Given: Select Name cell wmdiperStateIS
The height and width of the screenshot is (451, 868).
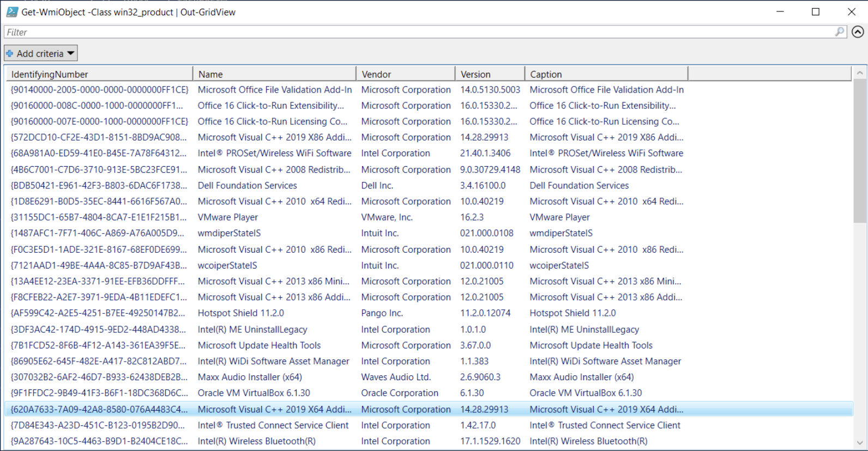Looking at the screenshot, I should (x=229, y=233).
